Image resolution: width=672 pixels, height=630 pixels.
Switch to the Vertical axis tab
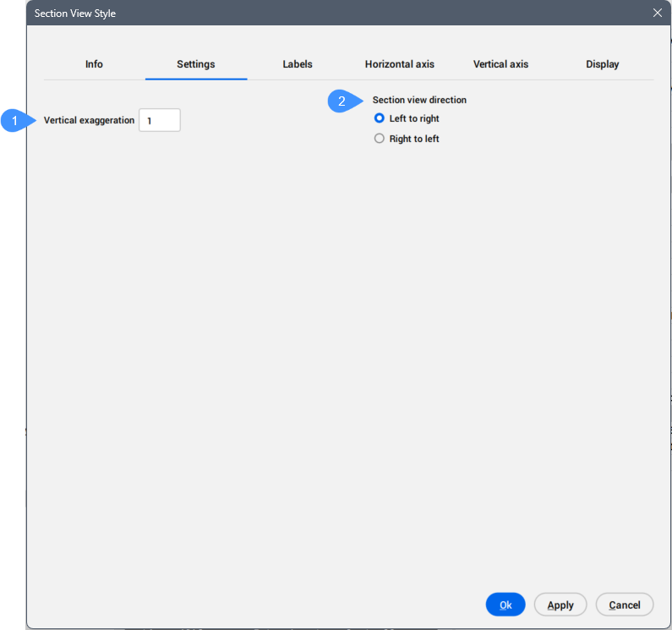(500, 64)
